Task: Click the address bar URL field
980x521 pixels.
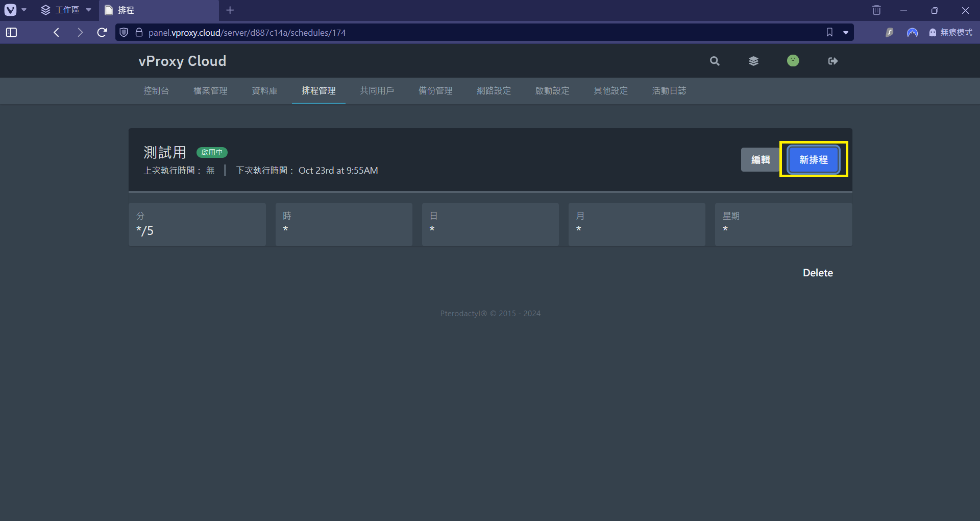Action: pyautogui.click(x=459, y=33)
